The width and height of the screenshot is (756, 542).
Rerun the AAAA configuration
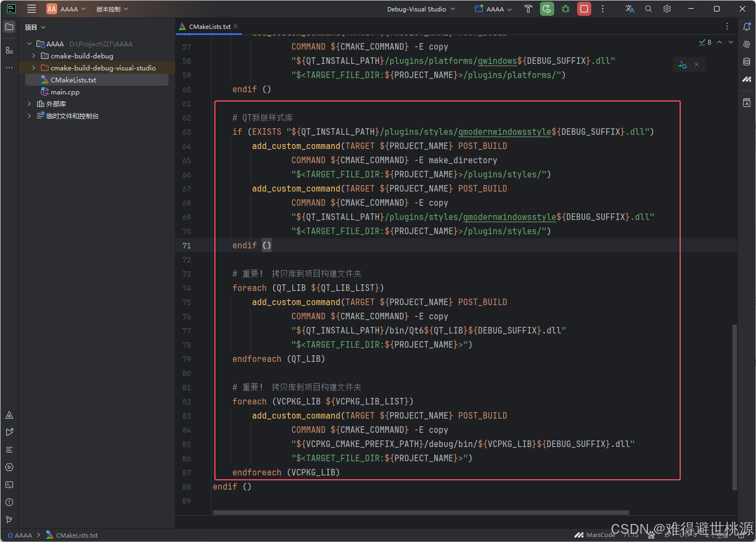click(x=547, y=9)
